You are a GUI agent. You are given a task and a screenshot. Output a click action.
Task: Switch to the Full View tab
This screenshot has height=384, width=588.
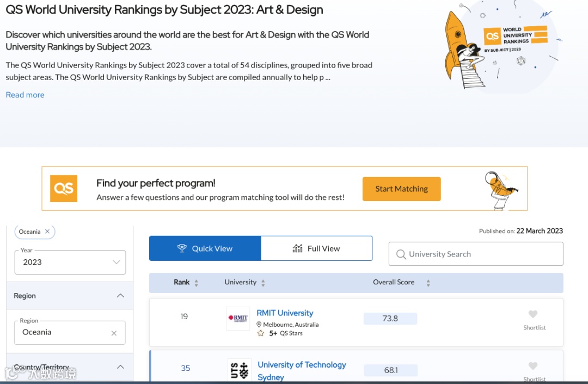(316, 248)
